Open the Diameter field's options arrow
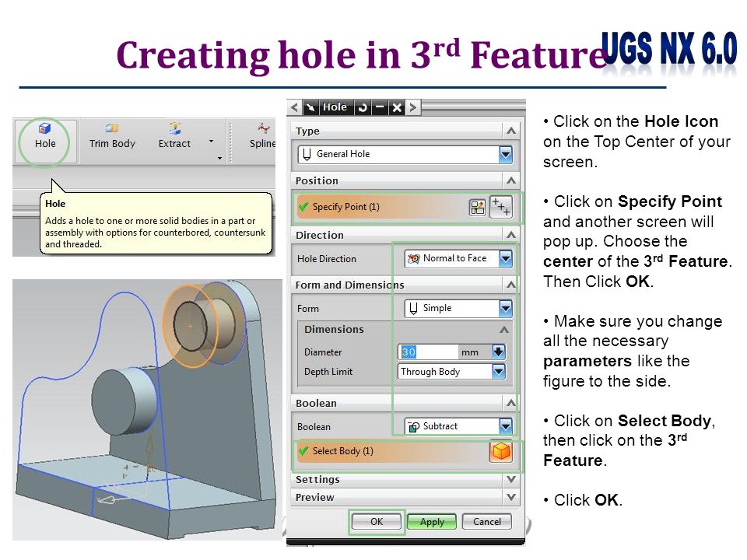The height and width of the screenshot is (560, 747). click(x=498, y=352)
